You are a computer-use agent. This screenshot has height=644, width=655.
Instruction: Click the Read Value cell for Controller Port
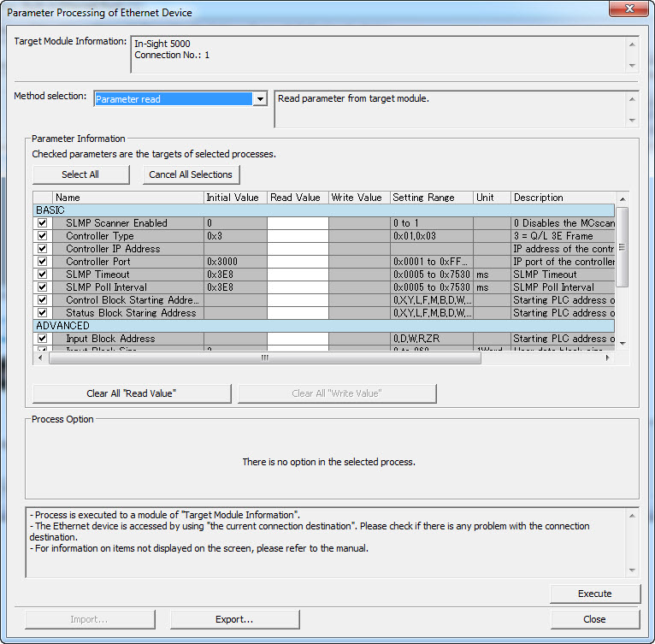coord(297,262)
